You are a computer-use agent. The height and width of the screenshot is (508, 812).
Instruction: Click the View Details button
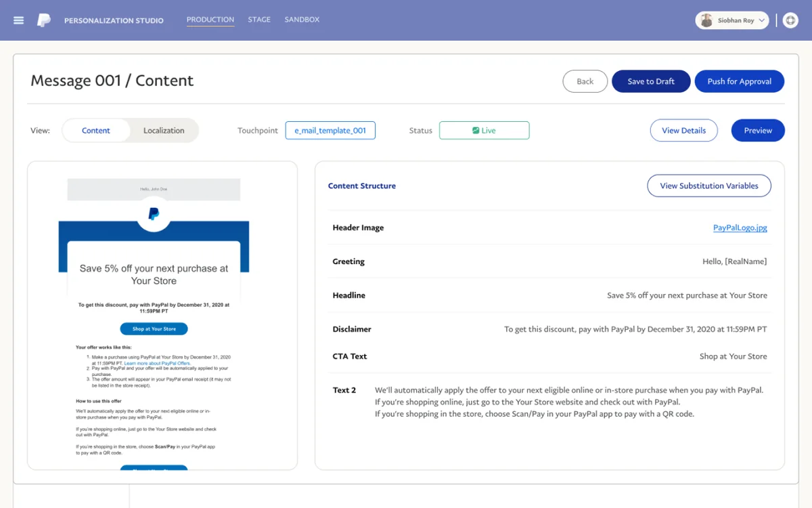click(x=684, y=131)
